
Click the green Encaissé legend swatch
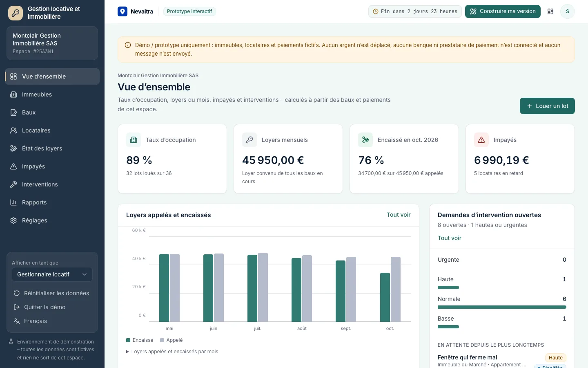tap(128, 340)
